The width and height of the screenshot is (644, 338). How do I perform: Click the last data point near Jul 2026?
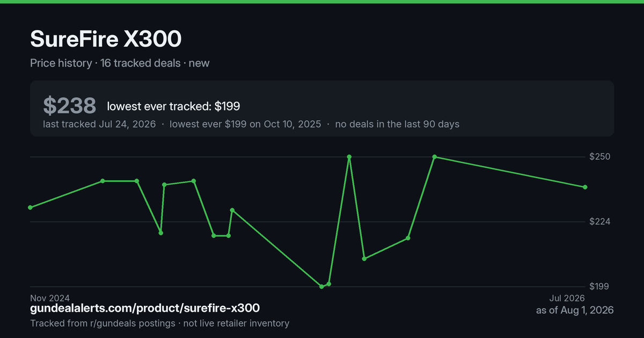(x=585, y=187)
